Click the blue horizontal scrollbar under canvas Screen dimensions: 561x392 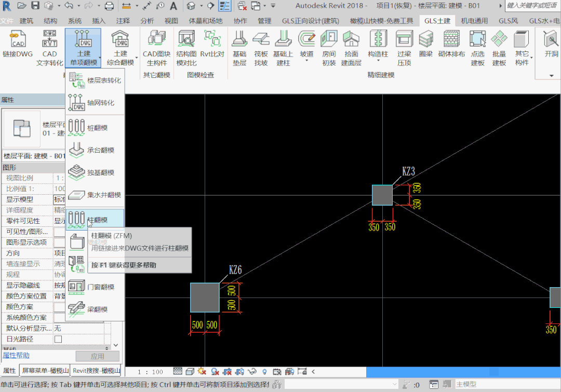[463, 372]
